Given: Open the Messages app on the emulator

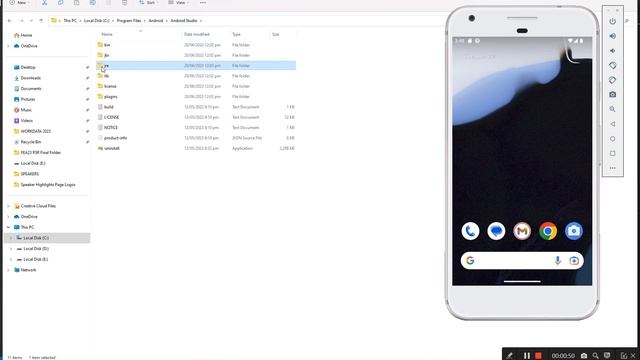Looking at the screenshot, I should pyautogui.click(x=496, y=231).
